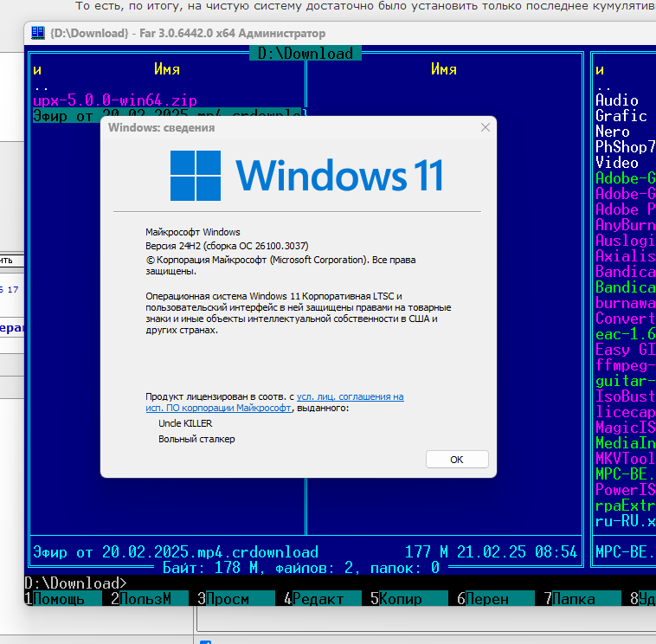Select the licecap entry in right panel
The width and height of the screenshot is (656, 644).
(625, 412)
